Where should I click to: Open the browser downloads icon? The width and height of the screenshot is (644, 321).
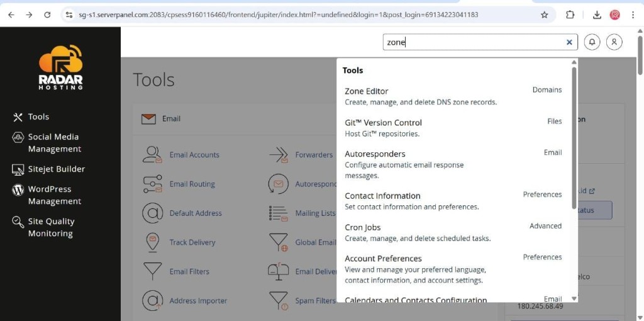pos(597,15)
